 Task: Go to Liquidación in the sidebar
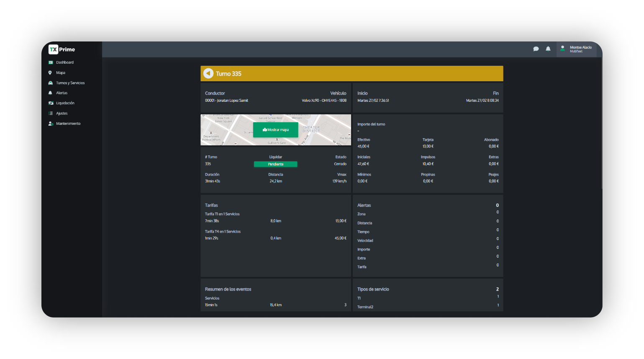pos(65,103)
